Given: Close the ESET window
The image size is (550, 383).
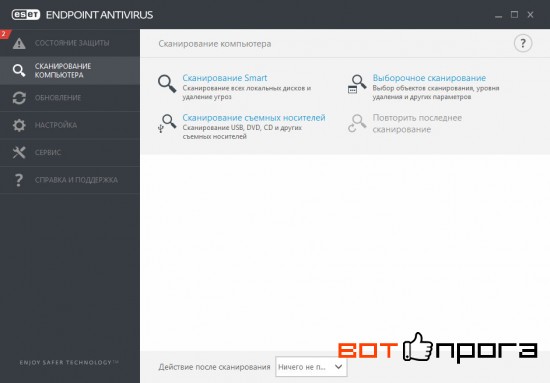Looking at the screenshot, I should click(x=530, y=15).
